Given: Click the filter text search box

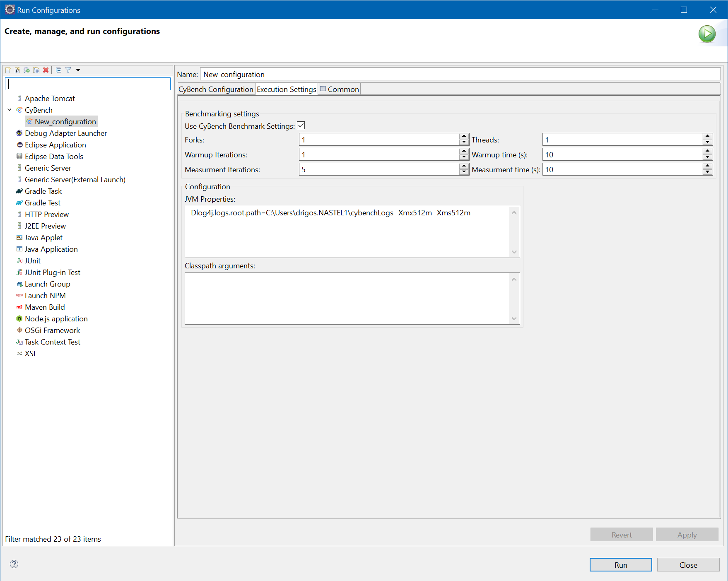Looking at the screenshot, I should point(88,84).
